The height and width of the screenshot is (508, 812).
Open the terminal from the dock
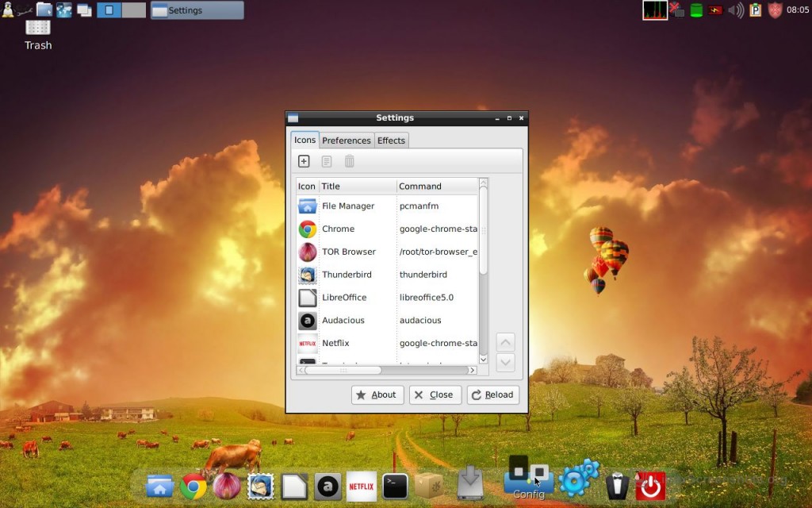(395, 486)
